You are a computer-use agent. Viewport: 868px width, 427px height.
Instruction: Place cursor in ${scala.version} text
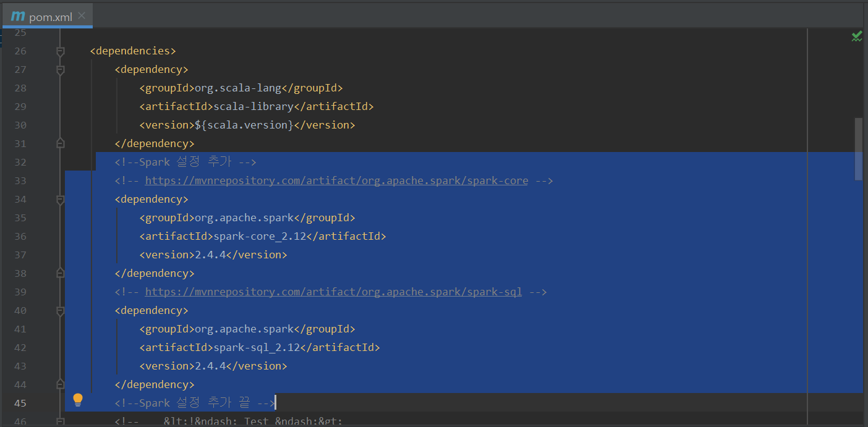pos(244,125)
